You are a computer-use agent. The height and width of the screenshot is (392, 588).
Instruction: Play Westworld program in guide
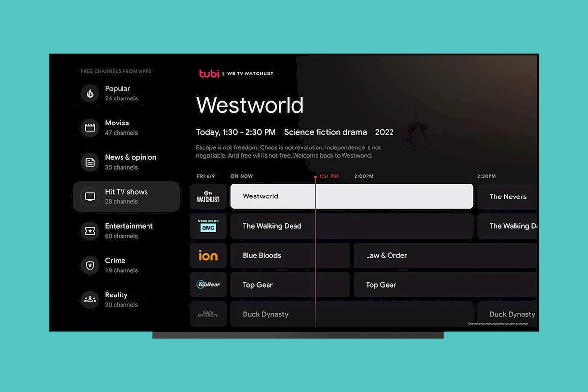(352, 196)
